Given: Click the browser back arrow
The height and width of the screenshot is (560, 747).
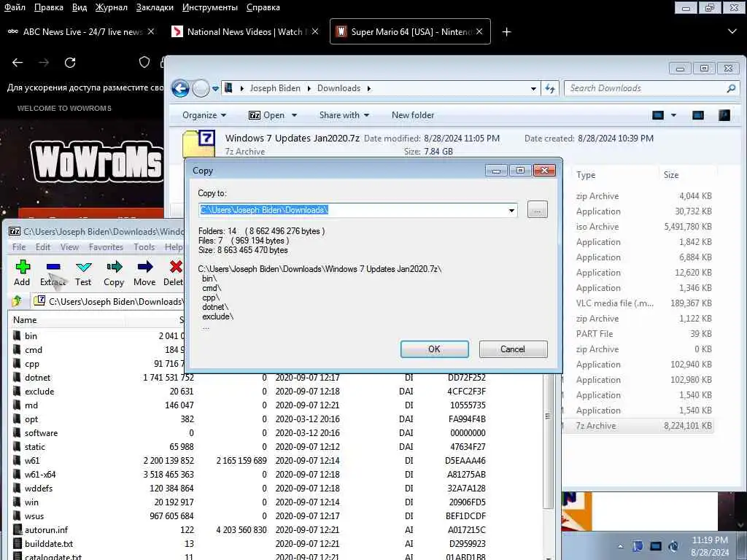Looking at the screenshot, I should point(18,63).
